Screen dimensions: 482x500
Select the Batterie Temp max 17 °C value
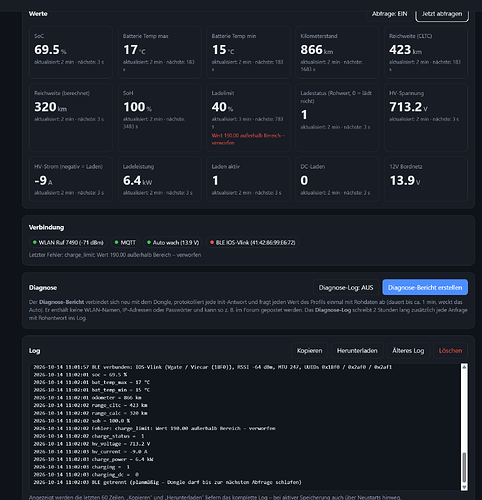coord(134,50)
